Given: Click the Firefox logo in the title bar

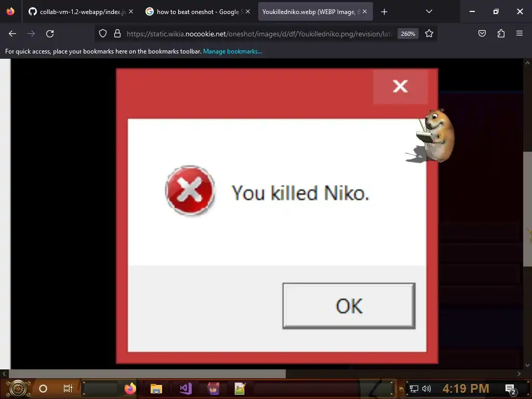Looking at the screenshot, I should click(x=10, y=11).
